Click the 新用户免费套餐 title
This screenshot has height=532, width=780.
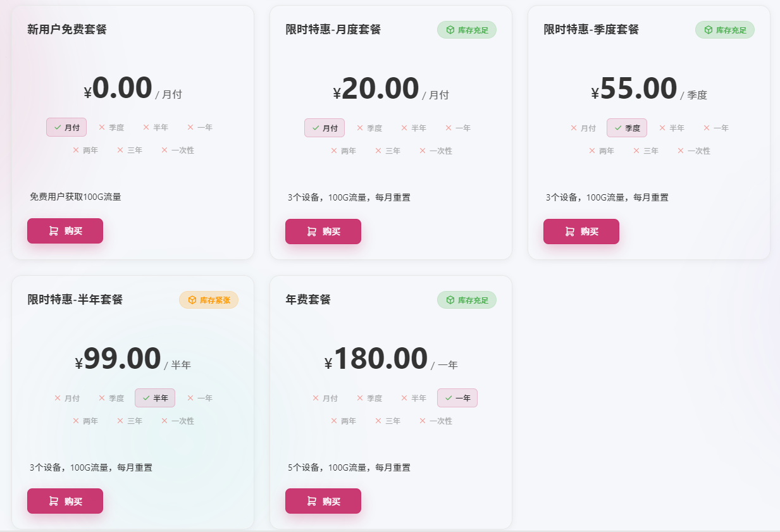[x=67, y=30]
